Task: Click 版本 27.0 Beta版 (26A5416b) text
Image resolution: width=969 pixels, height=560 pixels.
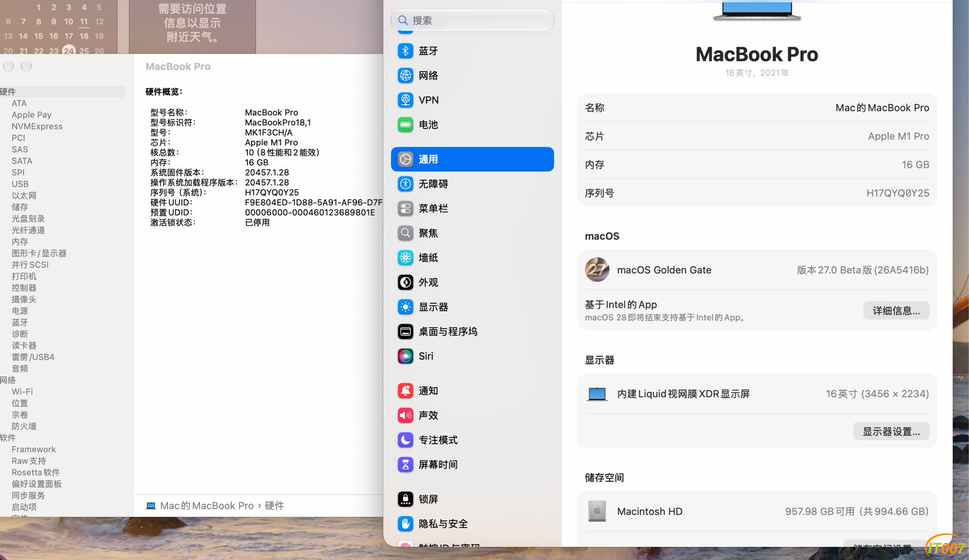Action: coord(863,270)
